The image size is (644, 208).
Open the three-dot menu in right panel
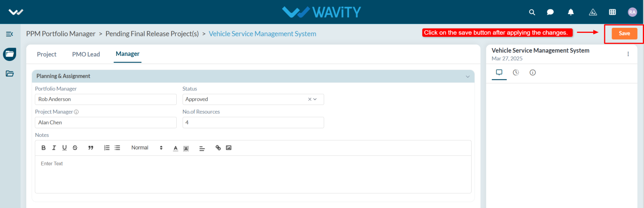tap(628, 54)
